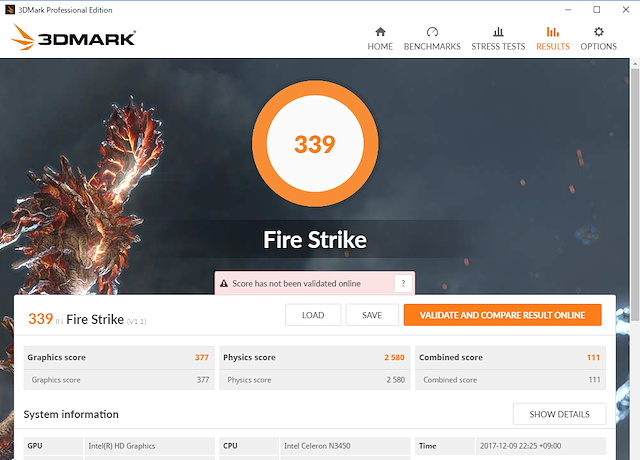Click the Graphics score header row
640x460 pixels.
point(119,357)
